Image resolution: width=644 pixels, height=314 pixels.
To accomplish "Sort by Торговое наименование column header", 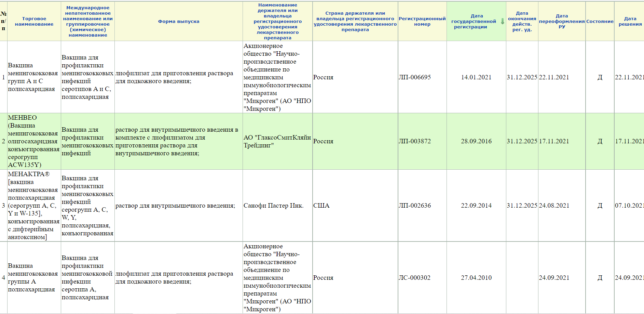I will pyautogui.click(x=34, y=22).
